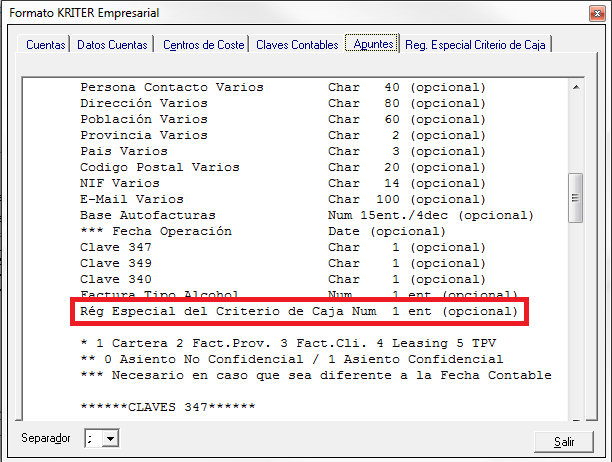Click the 'Clave 340' line

(x=283, y=279)
